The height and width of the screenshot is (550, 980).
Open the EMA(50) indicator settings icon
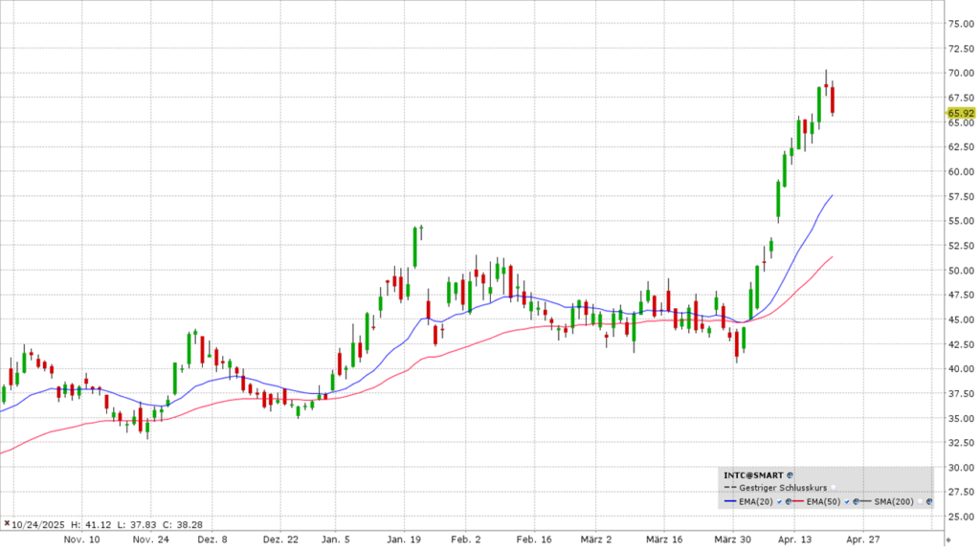click(856, 501)
